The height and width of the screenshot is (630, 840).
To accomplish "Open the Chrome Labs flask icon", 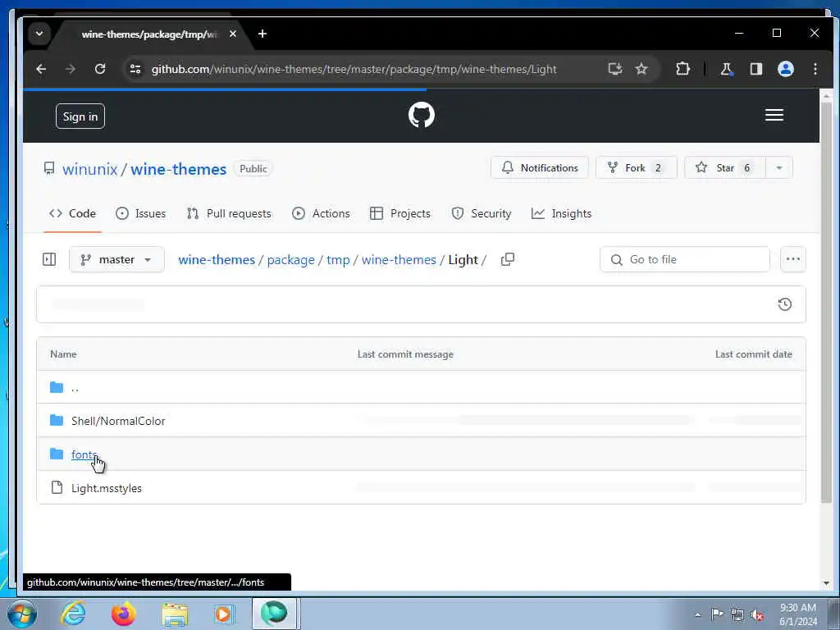I will pyautogui.click(x=727, y=69).
